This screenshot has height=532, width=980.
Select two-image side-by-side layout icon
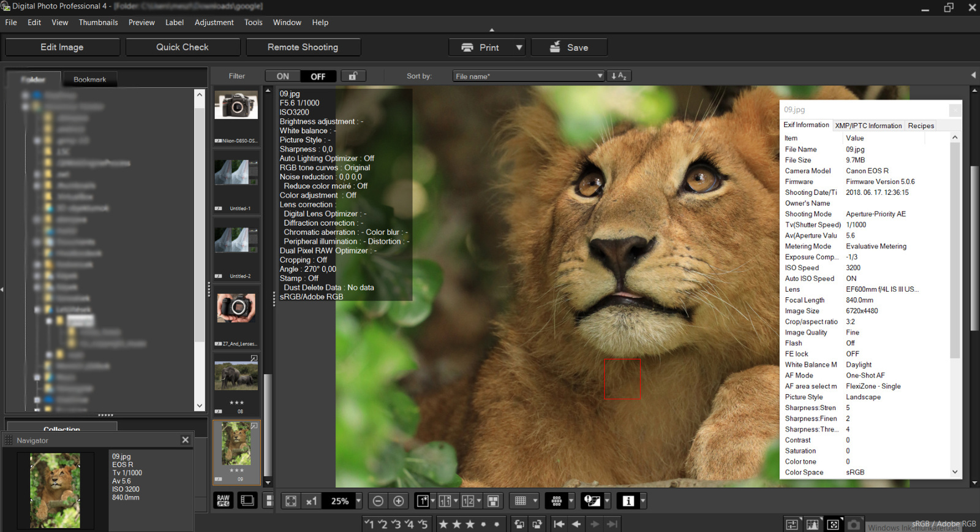pyautogui.click(x=468, y=501)
